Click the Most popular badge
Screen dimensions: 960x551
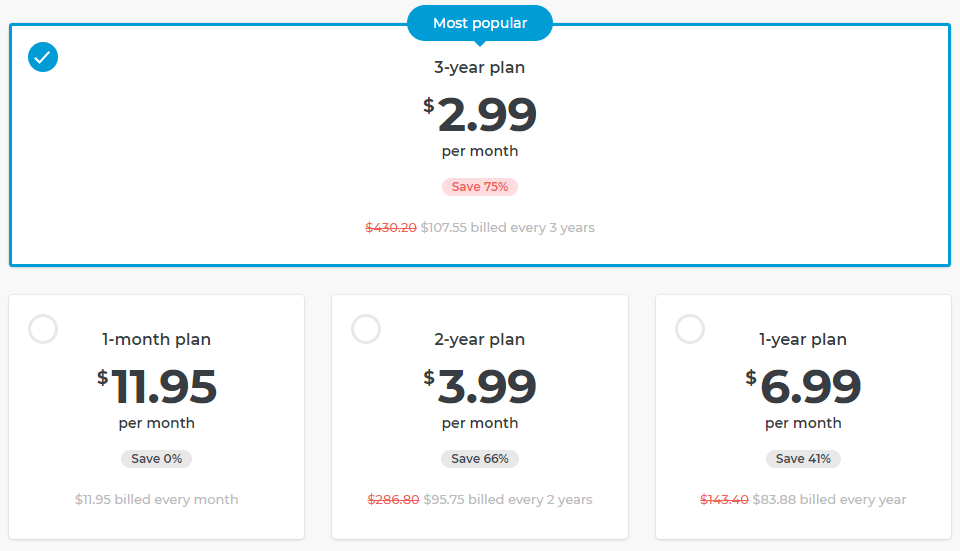pos(480,23)
